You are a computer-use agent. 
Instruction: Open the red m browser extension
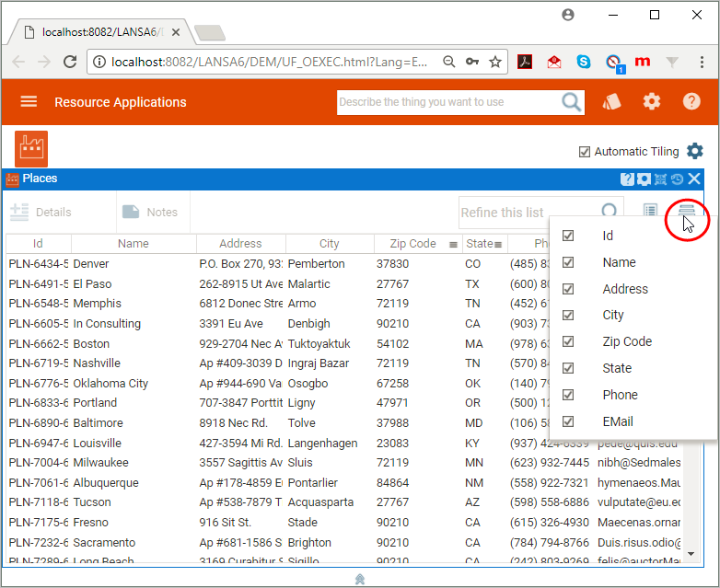(x=643, y=61)
